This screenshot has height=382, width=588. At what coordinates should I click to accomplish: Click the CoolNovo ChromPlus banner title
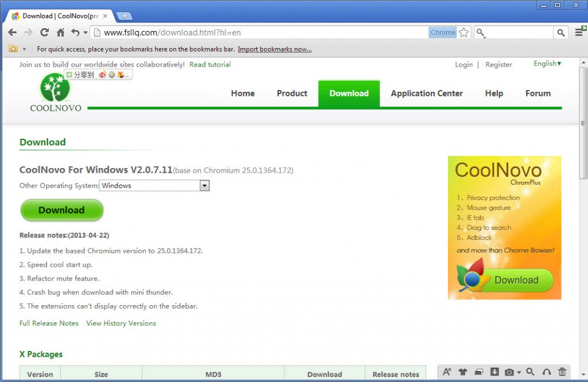click(x=498, y=172)
